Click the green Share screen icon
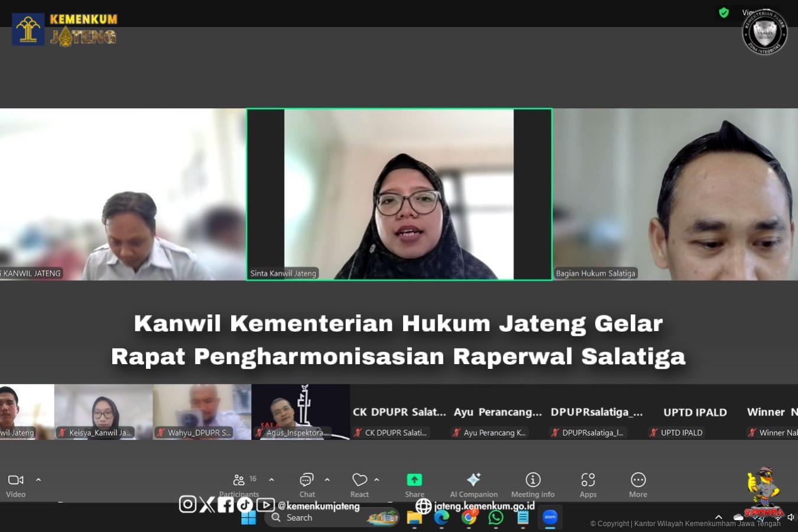The width and height of the screenshot is (798, 532). 414,479
